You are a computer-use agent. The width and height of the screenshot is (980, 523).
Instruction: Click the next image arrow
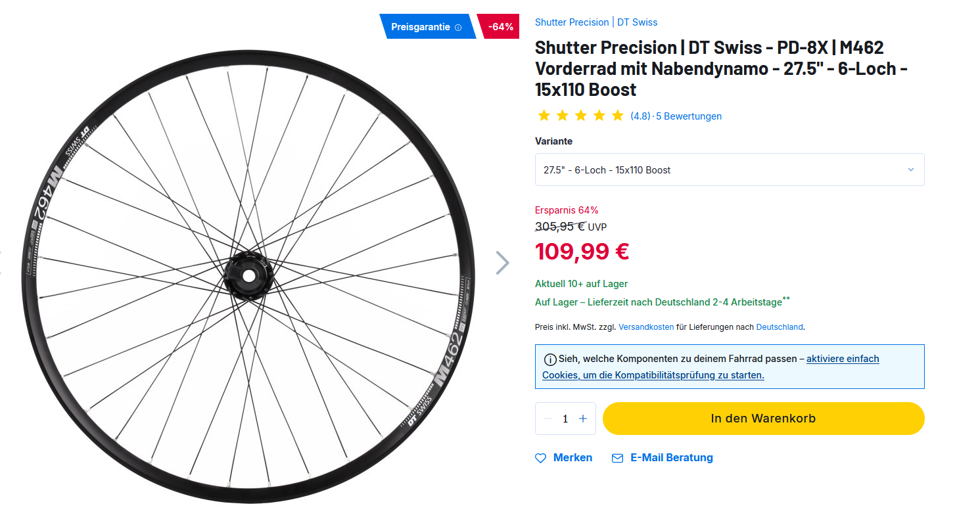click(x=502, y=263)
